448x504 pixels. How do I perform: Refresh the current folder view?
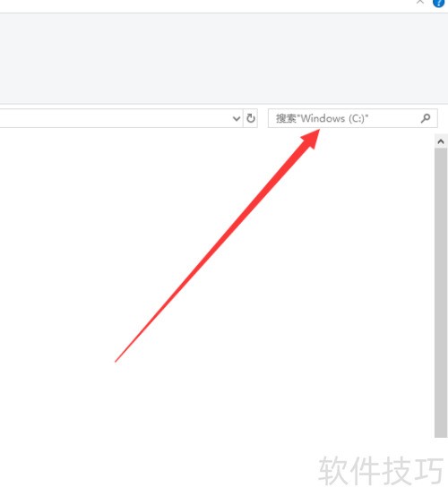click(251, 118)
